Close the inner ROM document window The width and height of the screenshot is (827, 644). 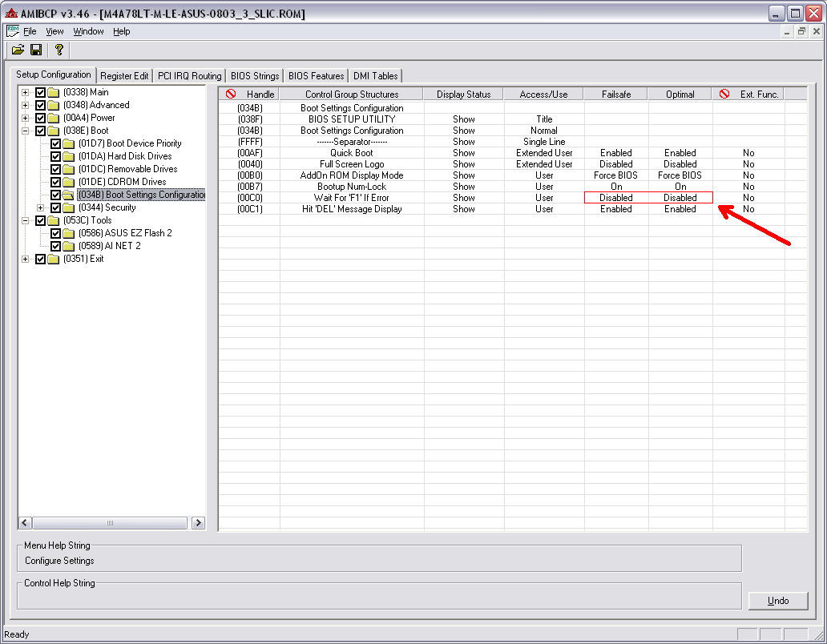(817, 31)
